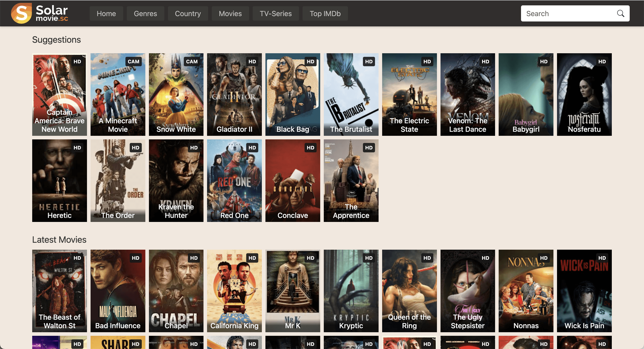Click the HD badge on Kryptic
This screenshot has width=644, height=349.
369,258
